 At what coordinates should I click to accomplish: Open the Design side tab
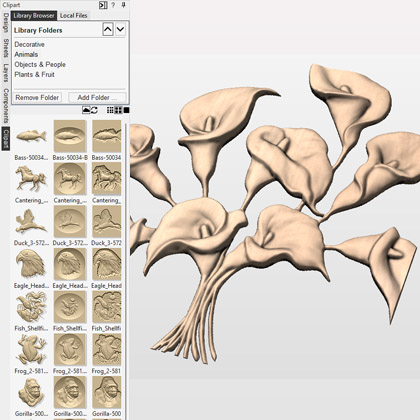5,22
